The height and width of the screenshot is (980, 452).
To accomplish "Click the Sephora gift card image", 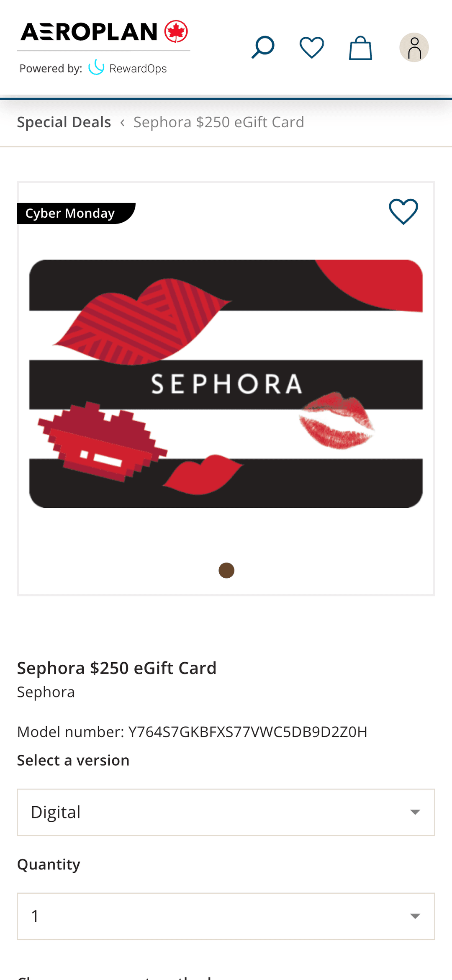I will (226, 384).
